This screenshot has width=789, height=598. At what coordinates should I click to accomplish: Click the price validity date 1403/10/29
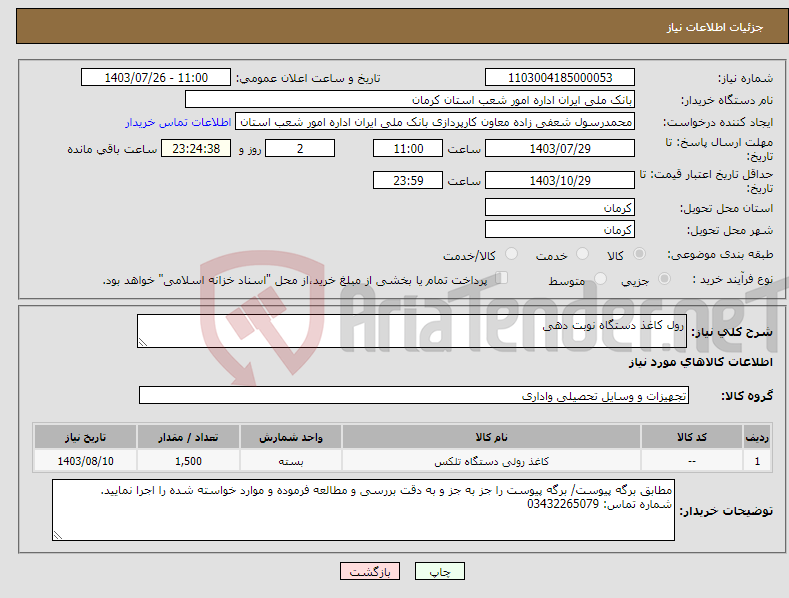pos(560,180)
